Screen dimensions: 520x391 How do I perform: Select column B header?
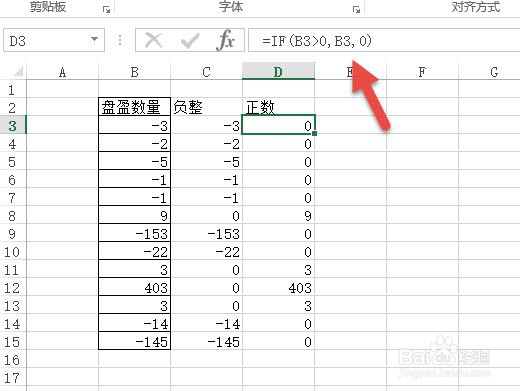[134, 72]
